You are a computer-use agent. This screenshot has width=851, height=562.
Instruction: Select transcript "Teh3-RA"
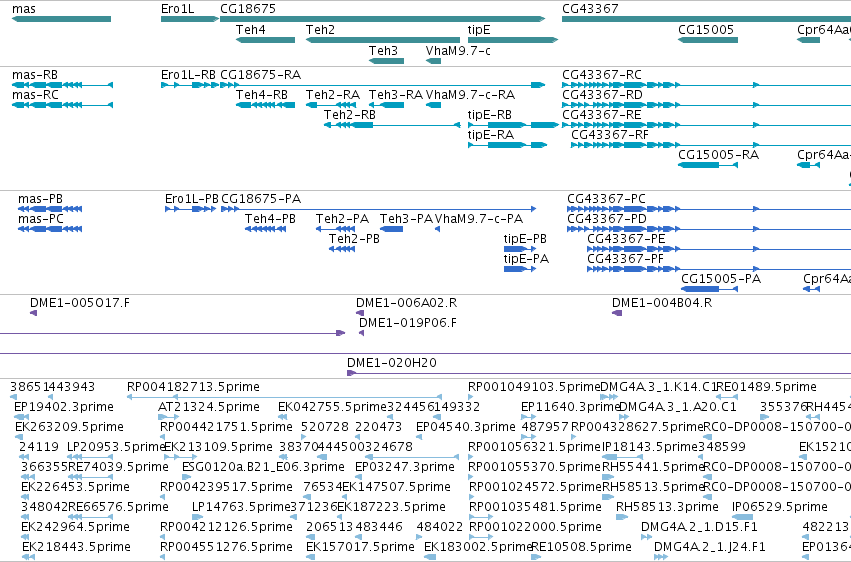[396, 95]
